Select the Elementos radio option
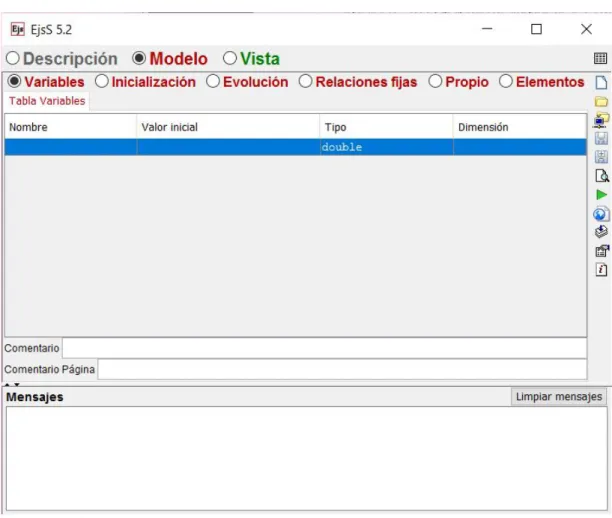 542,82
